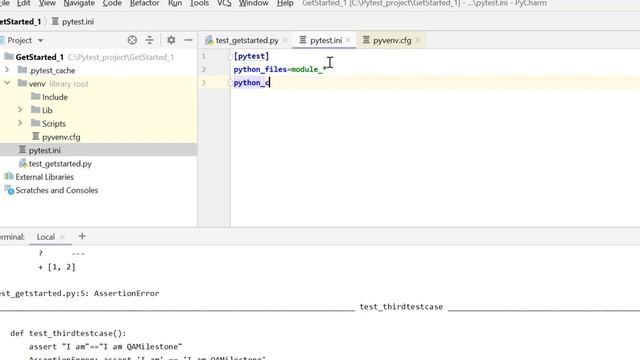Click the .pytest_cache folder icon
The width and height of the screenshot is (640, 360).
22,70
